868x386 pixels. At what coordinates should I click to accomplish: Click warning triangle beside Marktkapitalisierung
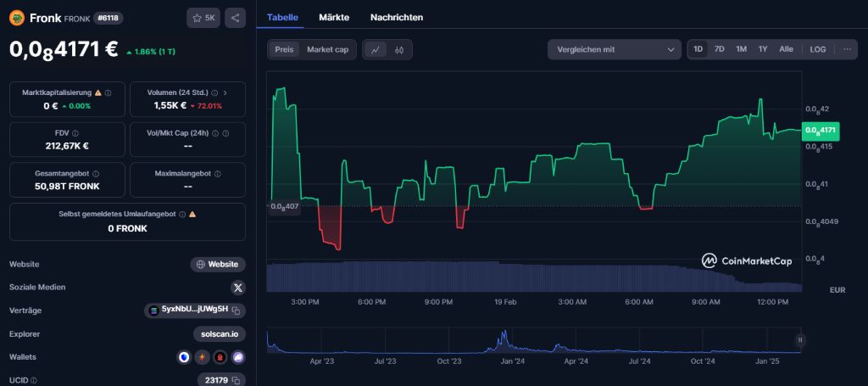pos(98,93)
